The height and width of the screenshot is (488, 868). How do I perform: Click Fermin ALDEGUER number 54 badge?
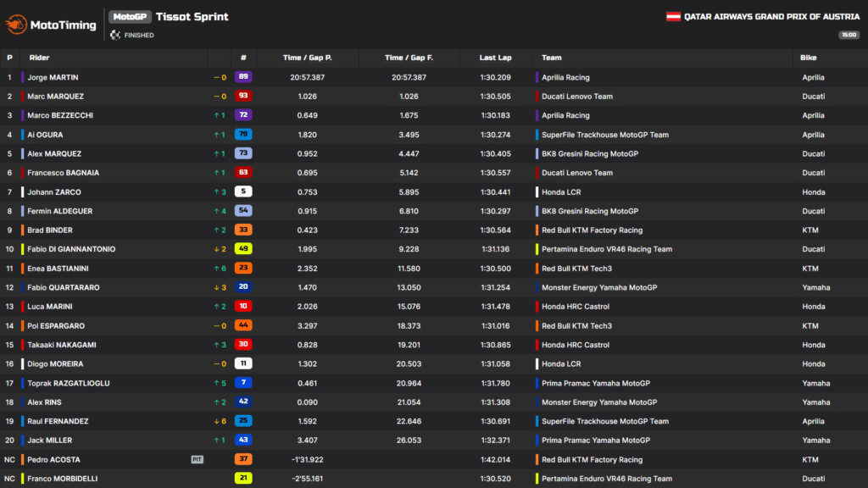[243, 211]
